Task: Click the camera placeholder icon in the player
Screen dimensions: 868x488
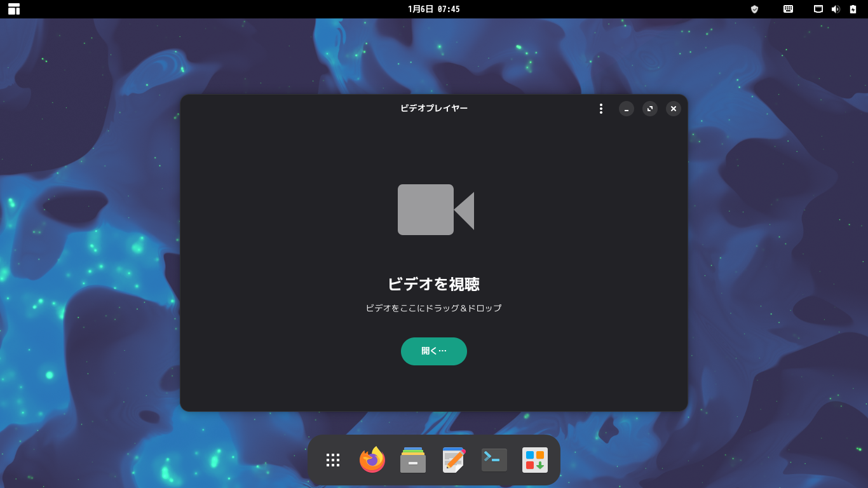Action: click(435, 210)
